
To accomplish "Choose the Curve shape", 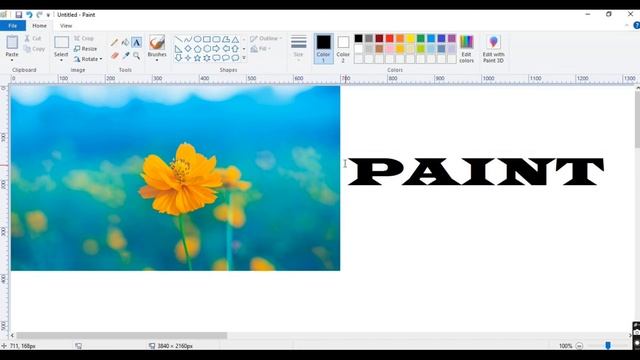I will [x=188, y=40].
